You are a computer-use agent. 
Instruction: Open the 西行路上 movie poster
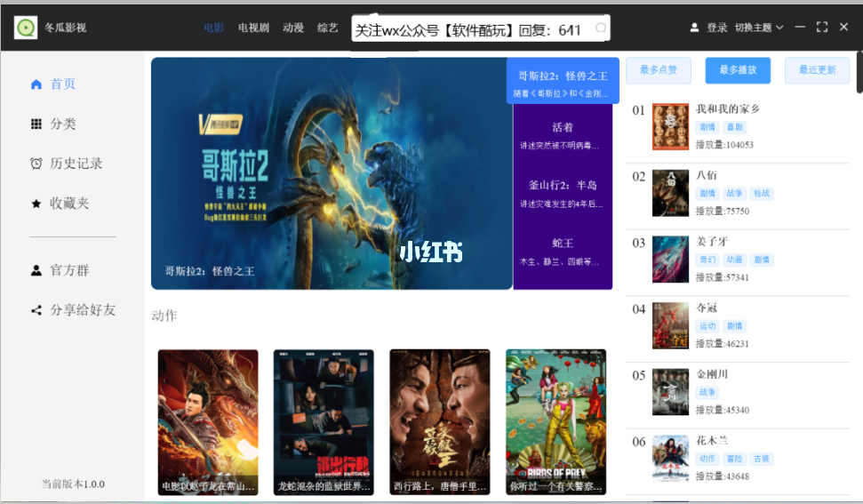(440, 422)
